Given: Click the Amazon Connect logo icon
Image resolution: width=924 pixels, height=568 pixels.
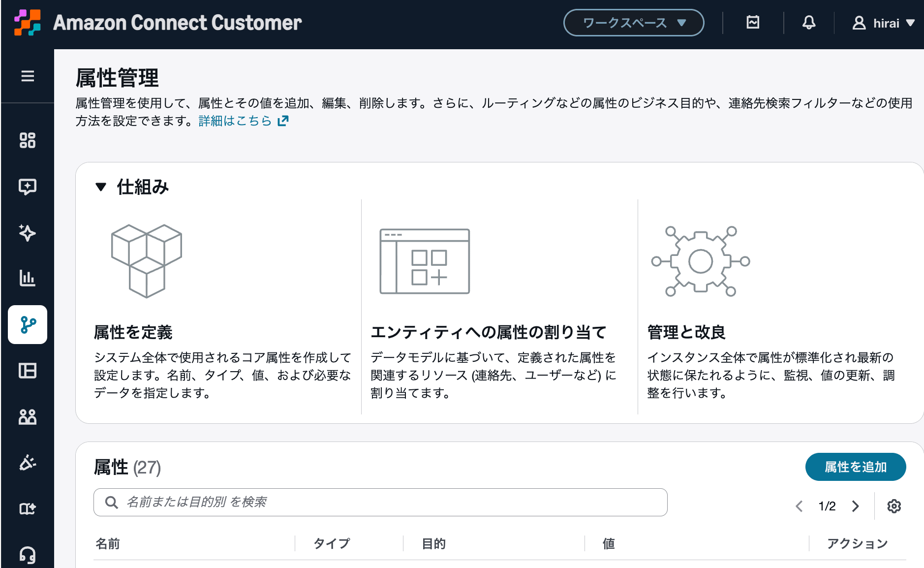Looking at the screenshot, I should coord(27,23).
